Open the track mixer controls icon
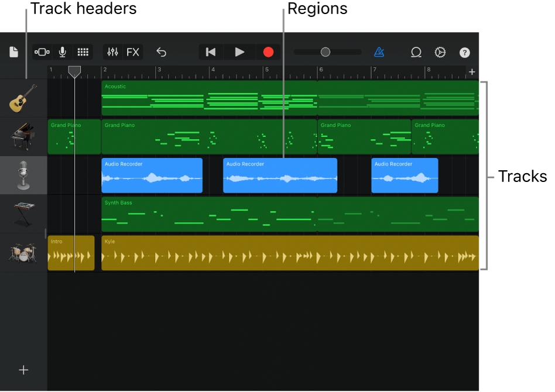555x392 pixels. click(x=112, y=52)
